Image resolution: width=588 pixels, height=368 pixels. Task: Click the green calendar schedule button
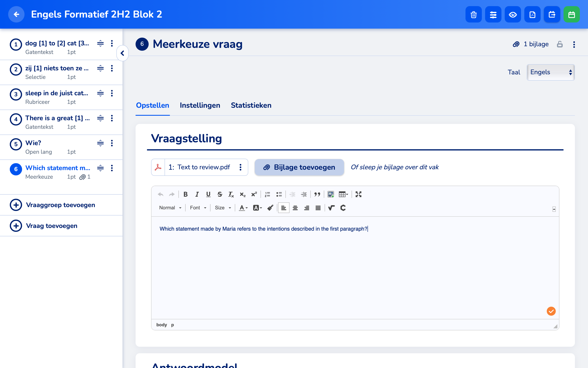point(572,14)
